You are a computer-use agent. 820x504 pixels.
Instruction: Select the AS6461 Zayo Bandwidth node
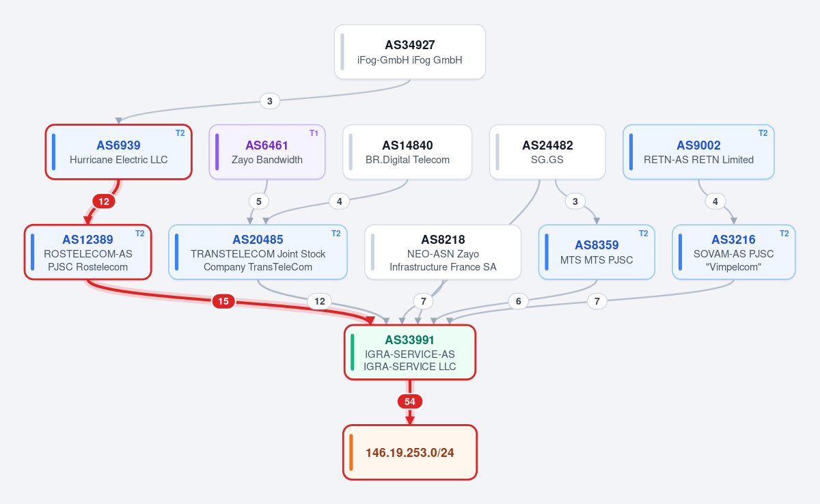266,152
